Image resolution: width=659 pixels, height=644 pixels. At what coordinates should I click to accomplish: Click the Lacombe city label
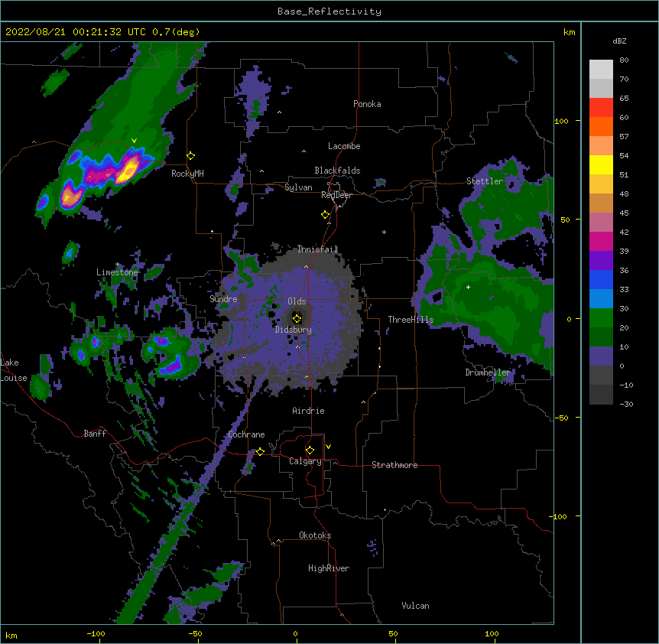pyautogui.click(x=344, y=146)
